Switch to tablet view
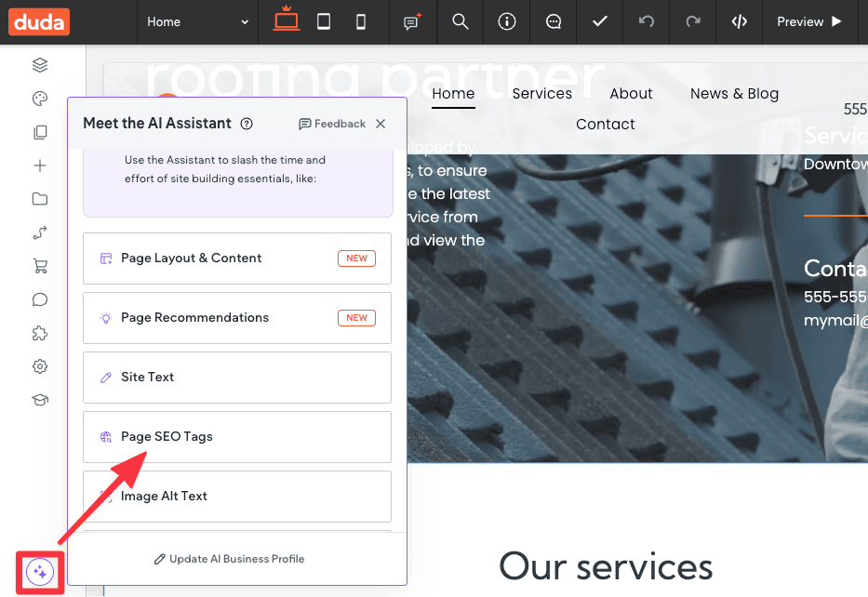 point(324,21)
